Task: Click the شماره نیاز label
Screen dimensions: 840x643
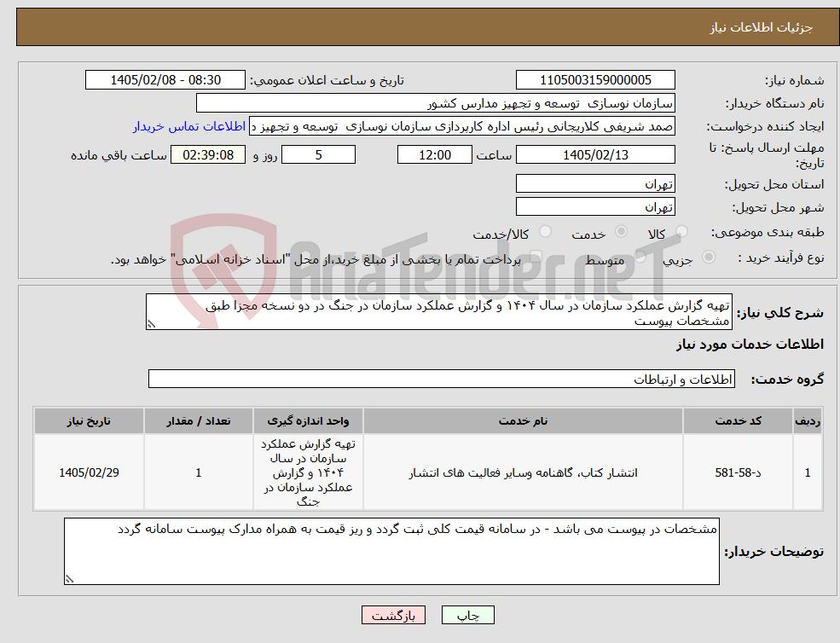Action: [x=795, y=81]
